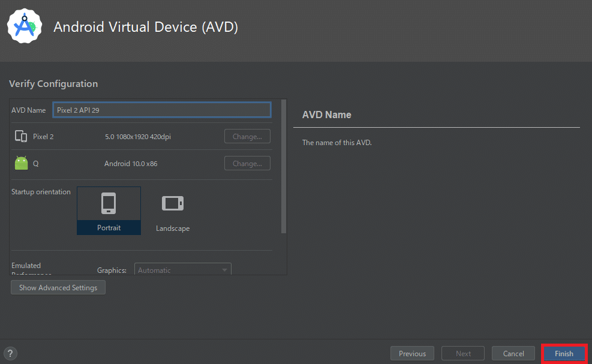Select the Landscape startup orientation

point(173,210)
